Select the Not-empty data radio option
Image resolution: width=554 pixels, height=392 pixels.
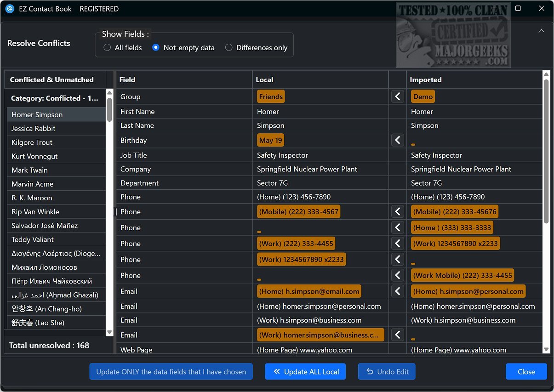pos(156,47)
